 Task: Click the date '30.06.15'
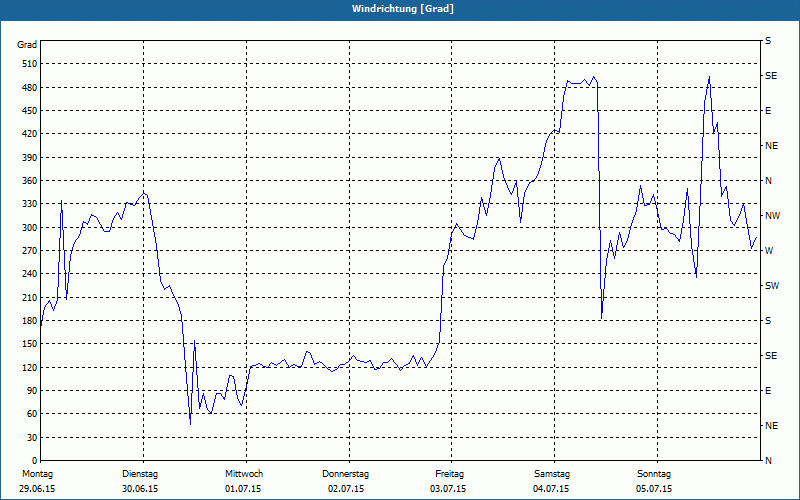pos(140,489)
